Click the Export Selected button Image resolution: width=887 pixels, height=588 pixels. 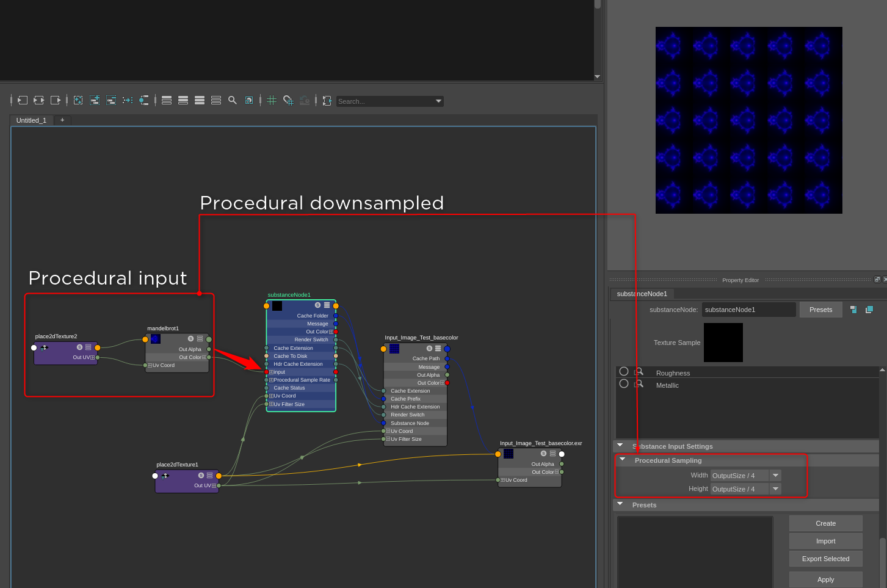click(x=825, y=559)
